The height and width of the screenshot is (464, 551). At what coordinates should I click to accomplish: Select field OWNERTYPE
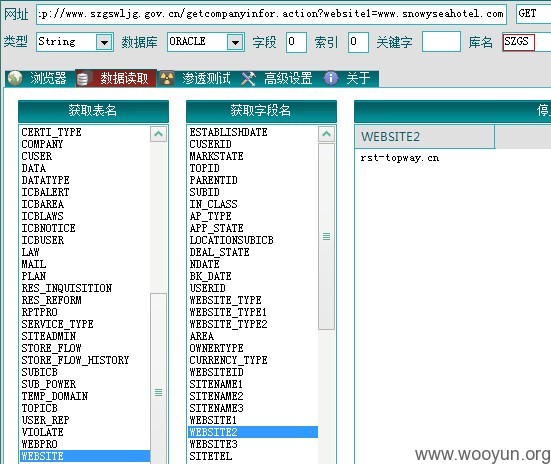216,348
